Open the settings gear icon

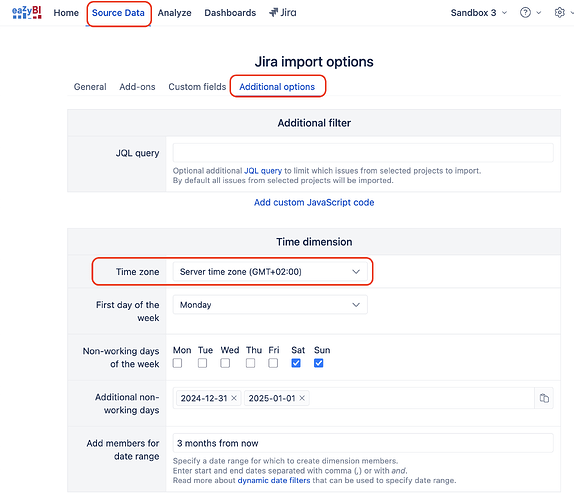pyautogui.click(x=560, y=13)
